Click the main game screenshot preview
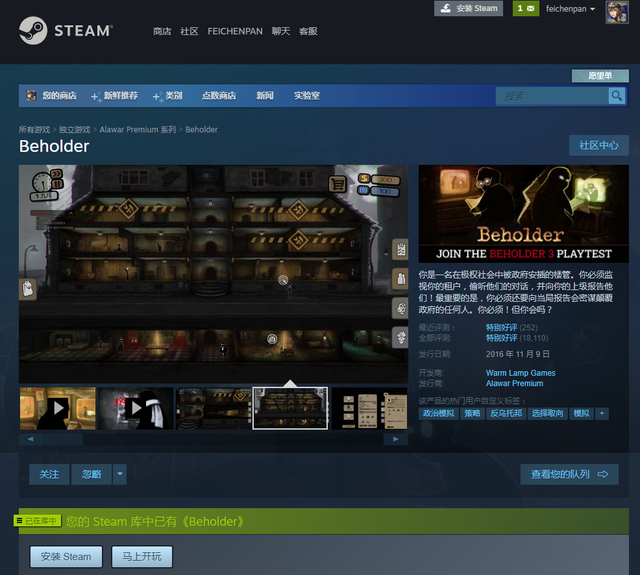This screenshot has width=640, height=575. (213, 274)
